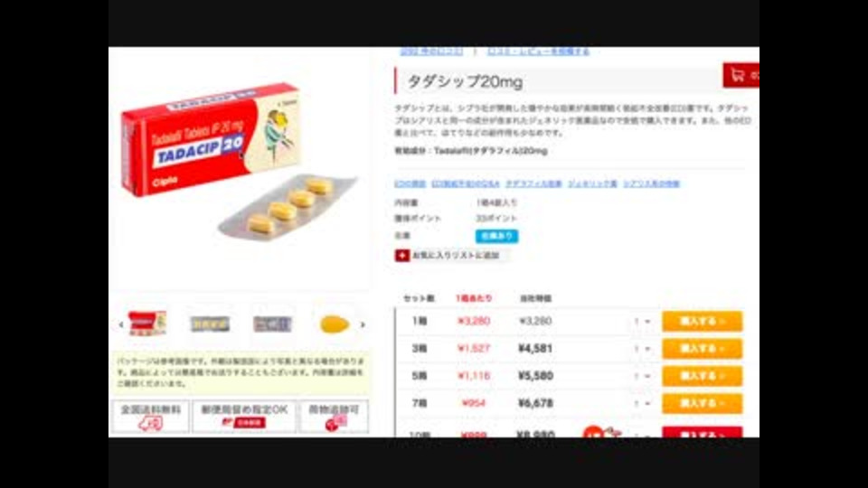Show the next thumbnail with right arrow
The image size is (868, 488).
pos(363,324)
